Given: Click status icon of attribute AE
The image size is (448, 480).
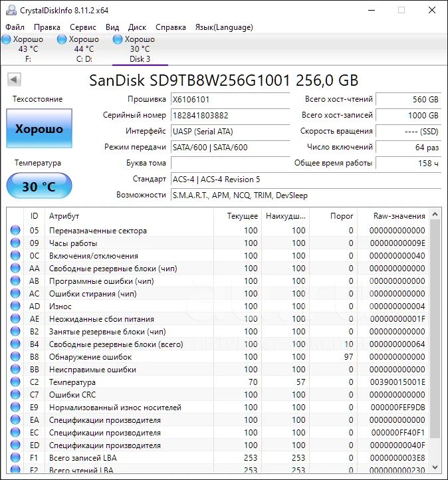Looking at the screenshot, I should click(15, 318).
